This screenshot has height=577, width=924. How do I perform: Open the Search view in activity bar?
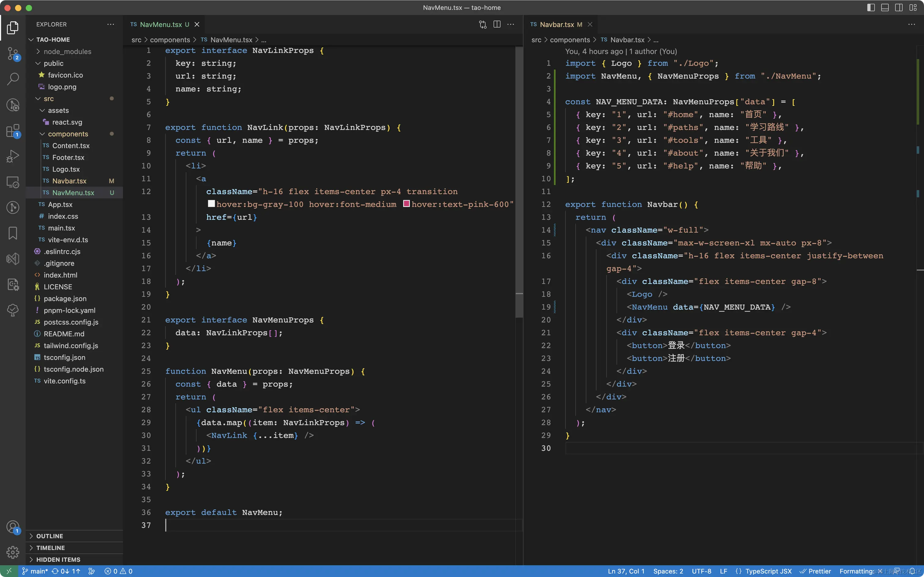click(13, 79)
